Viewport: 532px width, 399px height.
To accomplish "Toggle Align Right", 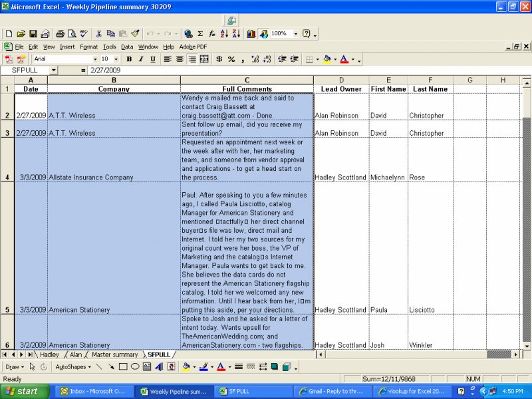I will pyautogui.click(x=192, y=59).
